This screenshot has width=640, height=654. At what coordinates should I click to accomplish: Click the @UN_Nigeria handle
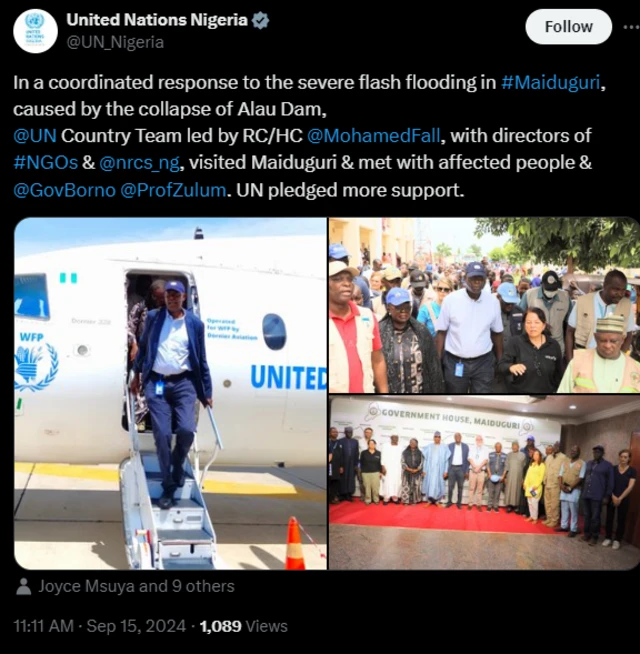point(115,42)
